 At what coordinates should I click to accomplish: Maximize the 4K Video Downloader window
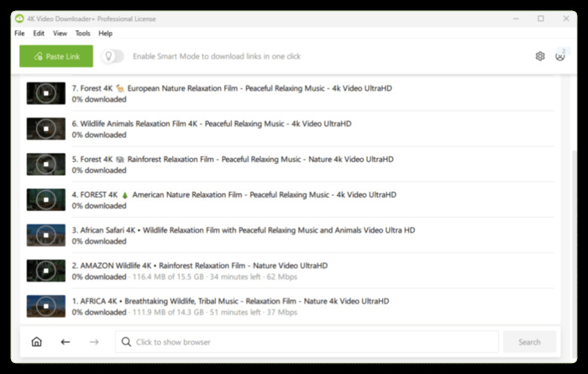coord(541,18)
